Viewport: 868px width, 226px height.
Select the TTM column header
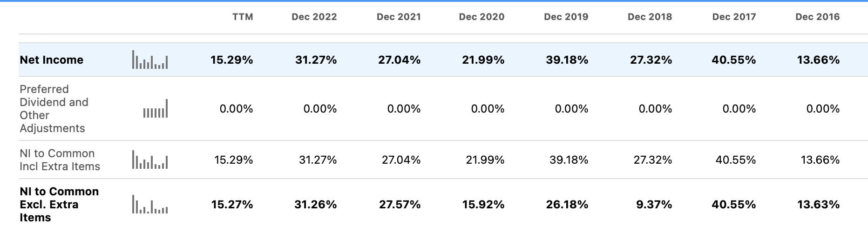(243, 17)
